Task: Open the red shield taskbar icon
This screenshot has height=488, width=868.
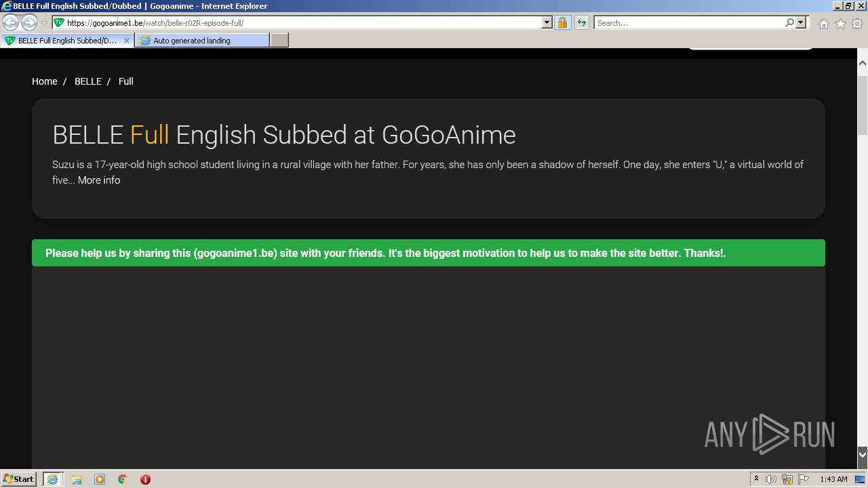Action: [145, 479]
